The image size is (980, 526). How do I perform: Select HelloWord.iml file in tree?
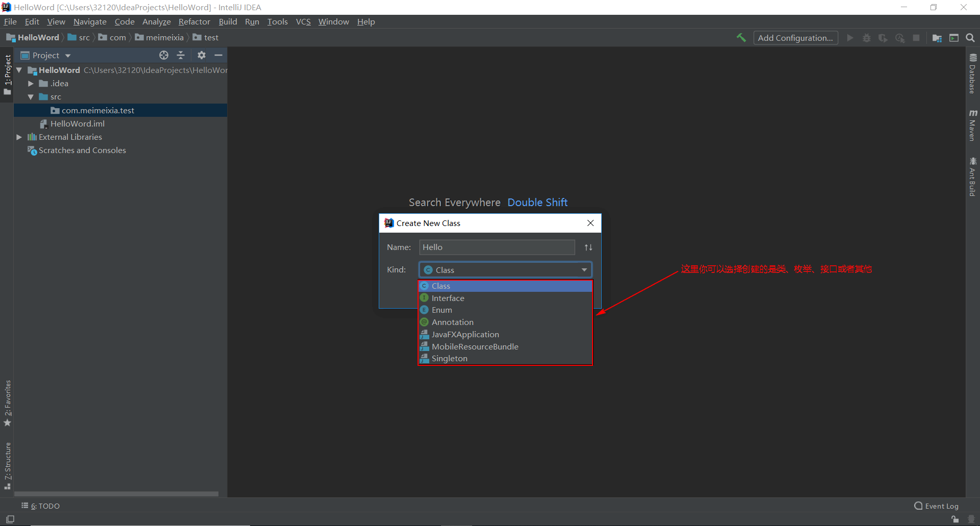click(x=72, y=123)
